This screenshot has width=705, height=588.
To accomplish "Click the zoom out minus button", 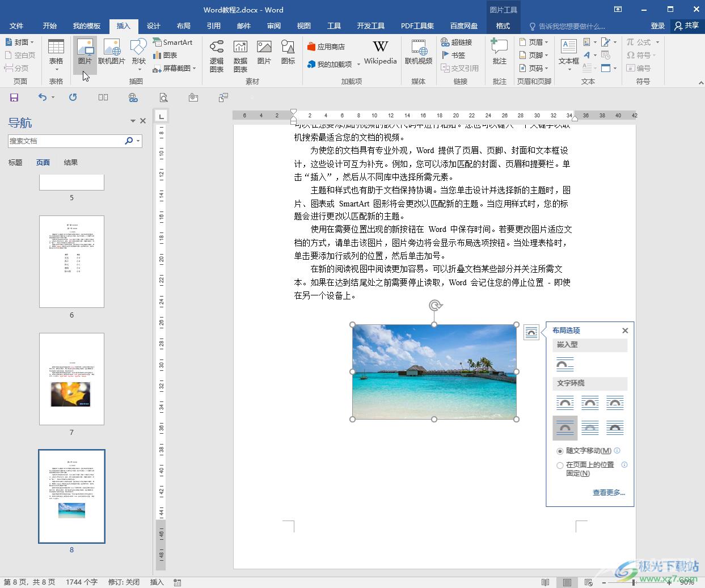I will 604,582.
